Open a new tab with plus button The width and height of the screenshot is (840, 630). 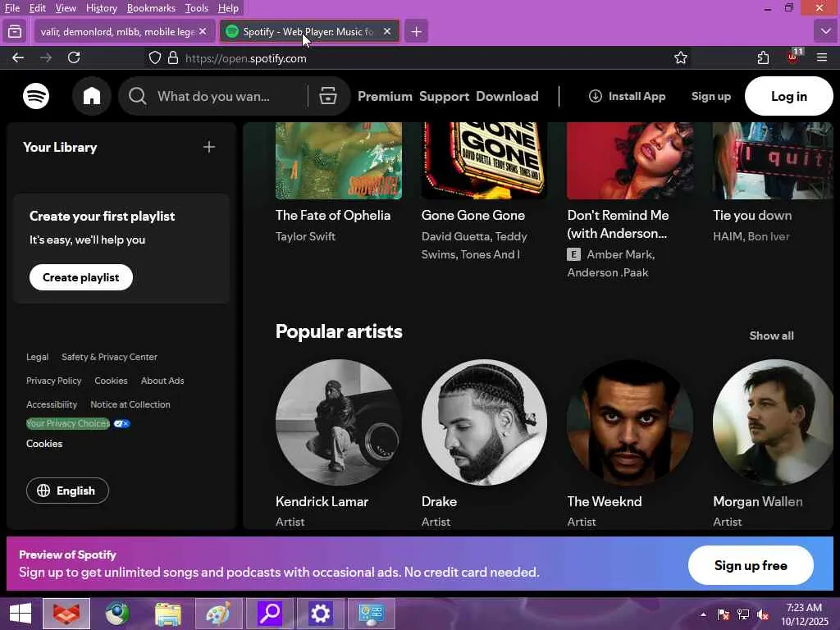click(x=416, y=32)
